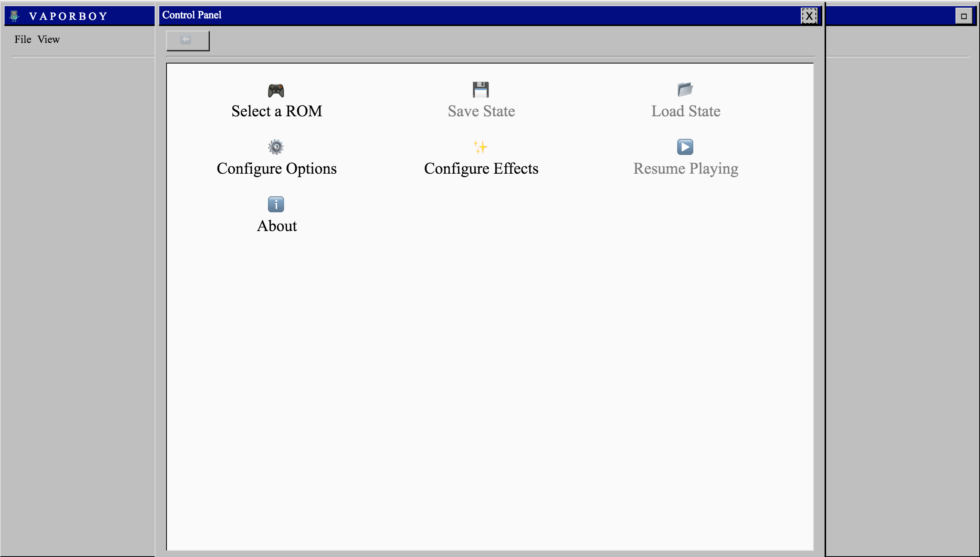Click the sparkles Configure Effects icon

480,147
